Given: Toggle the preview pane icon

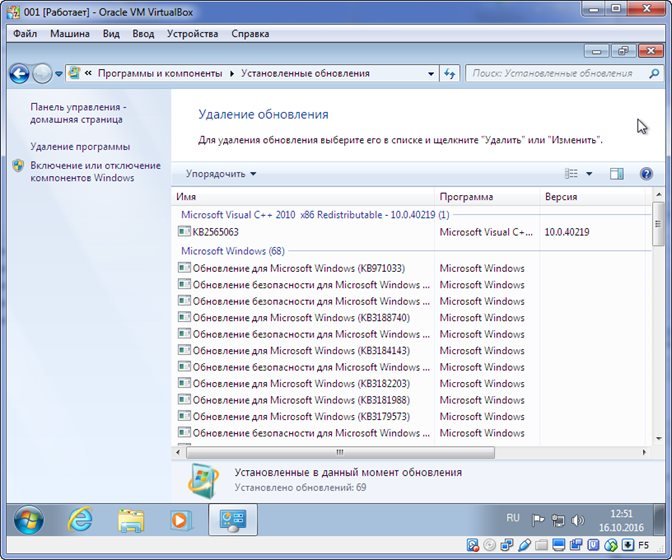Looking at the screenshot, I should 617,174.
